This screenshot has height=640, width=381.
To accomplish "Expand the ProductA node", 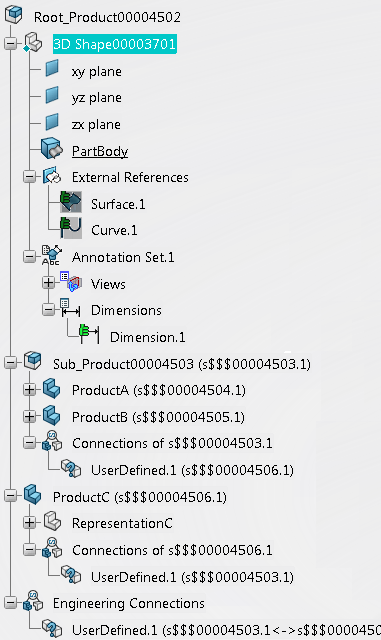I will [x=29, y=390].
